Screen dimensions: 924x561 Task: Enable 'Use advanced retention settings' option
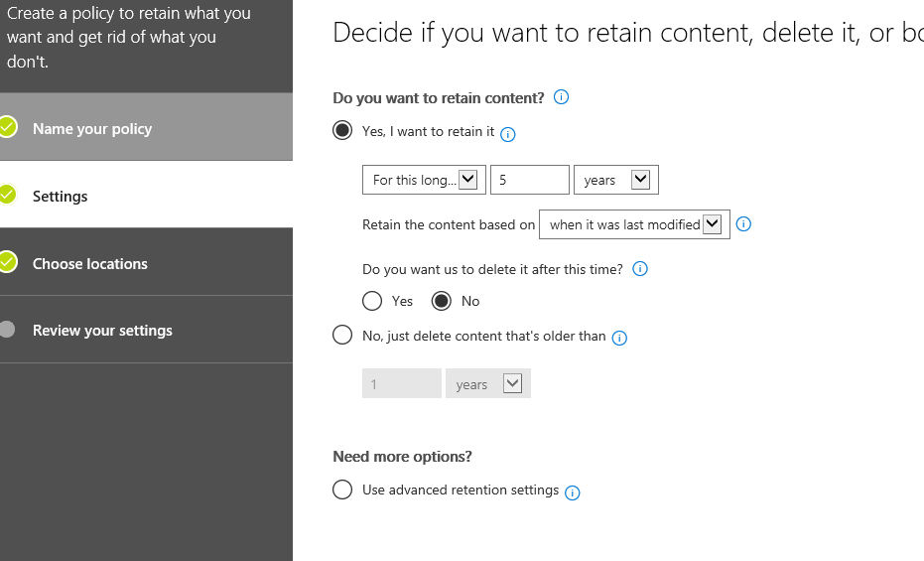(342, 490)
